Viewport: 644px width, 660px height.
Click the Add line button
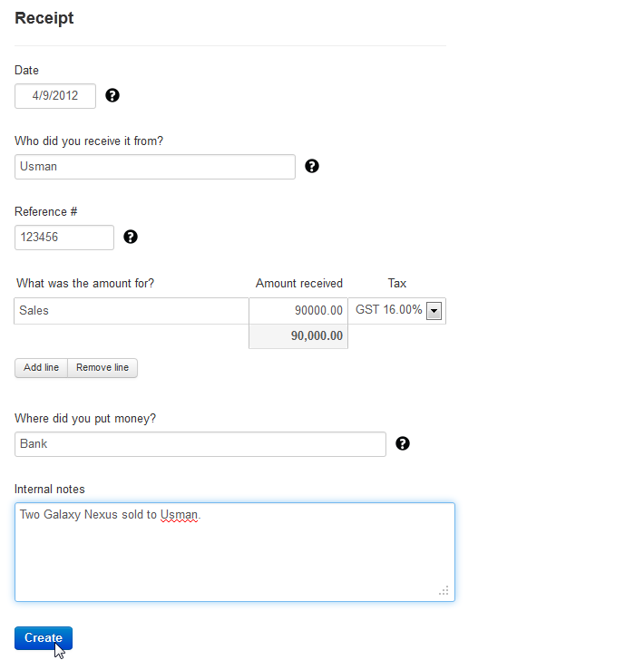[42, 368]
